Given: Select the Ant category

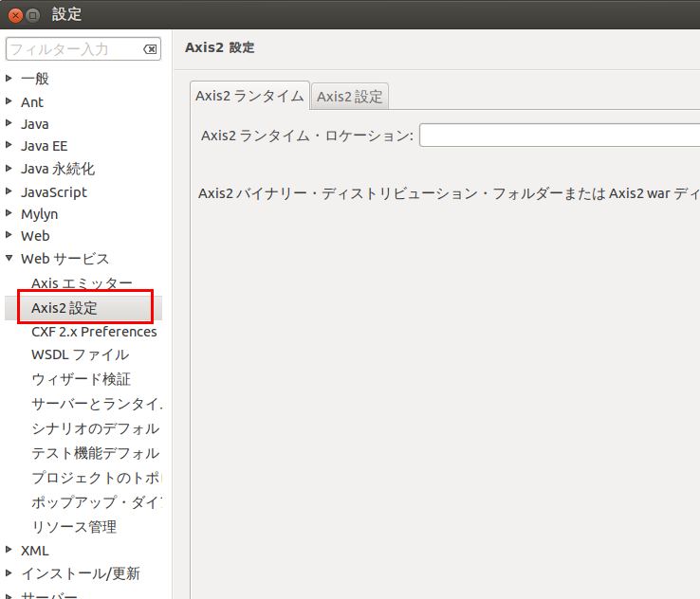Looking at the screenshot, I should pyautogui.click(x=32, y=102).
